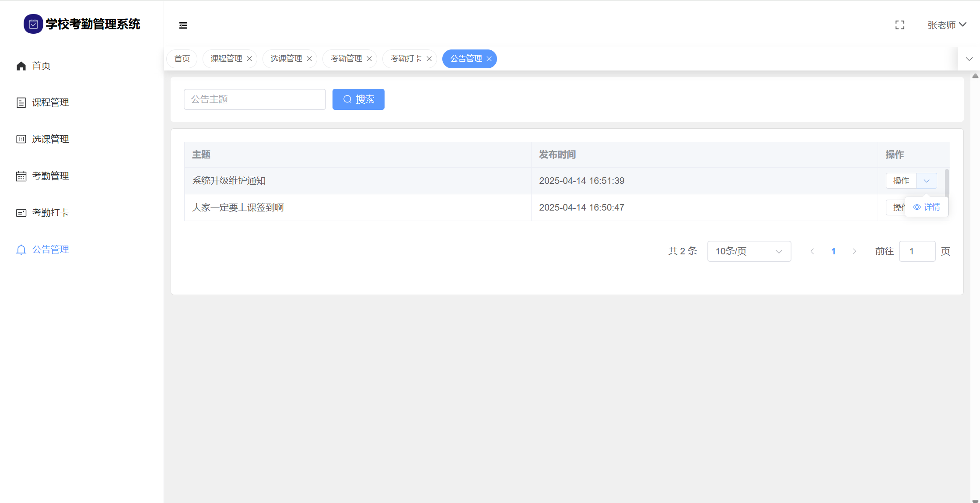The height and width of the screenshot is (503, 980).
Task: Click the 首页 home icon in sidebar
Action: click(21, 66)
